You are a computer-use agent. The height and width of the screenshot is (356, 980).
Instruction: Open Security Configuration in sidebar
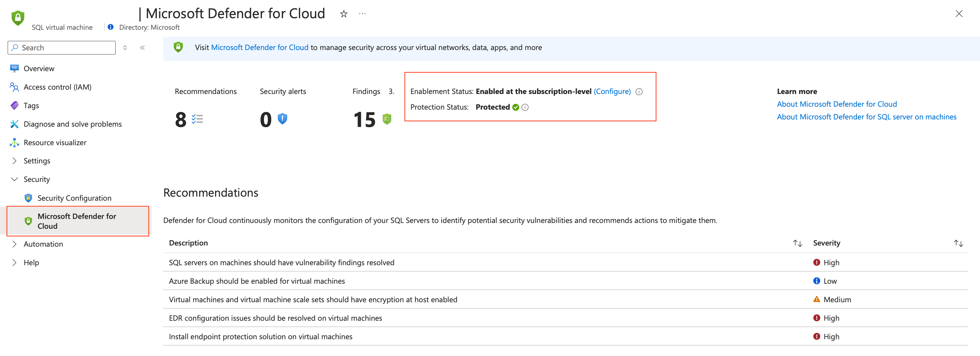tap(74, 198)
